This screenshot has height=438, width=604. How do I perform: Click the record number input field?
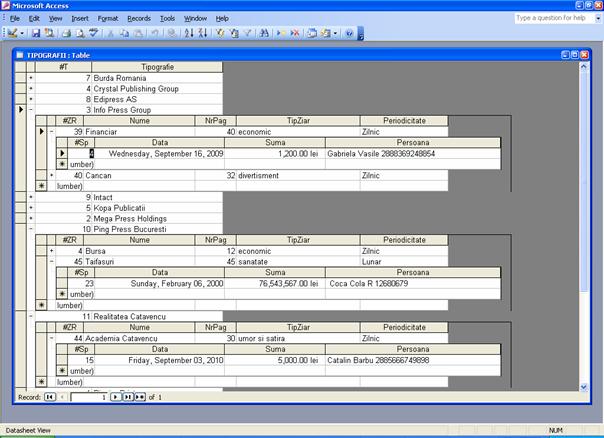pos(88,397)
